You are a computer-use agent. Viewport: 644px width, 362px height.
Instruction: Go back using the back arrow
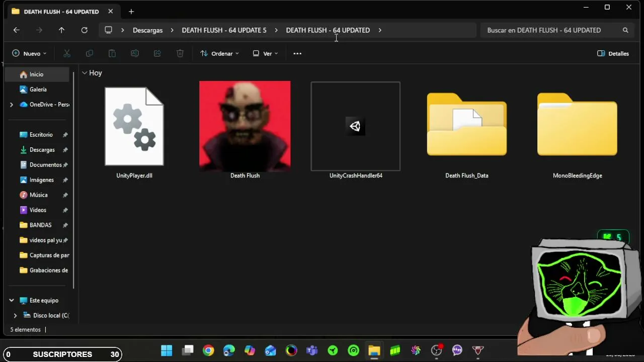pyautogui.click(x=16, y=30)
